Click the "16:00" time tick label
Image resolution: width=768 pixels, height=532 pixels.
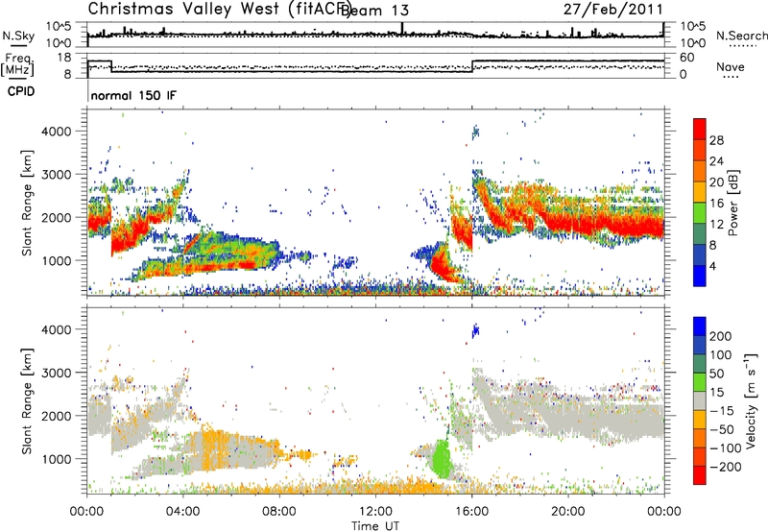tap(471, 512)
